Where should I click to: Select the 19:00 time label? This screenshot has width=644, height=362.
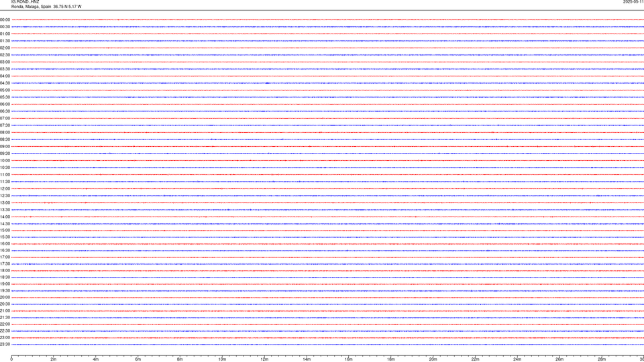[5, 284]
